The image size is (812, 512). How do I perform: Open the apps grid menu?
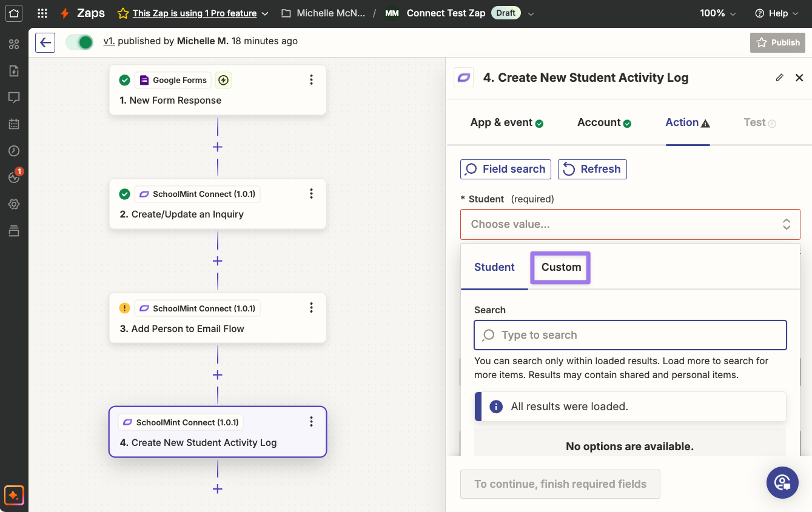[42, 13]
